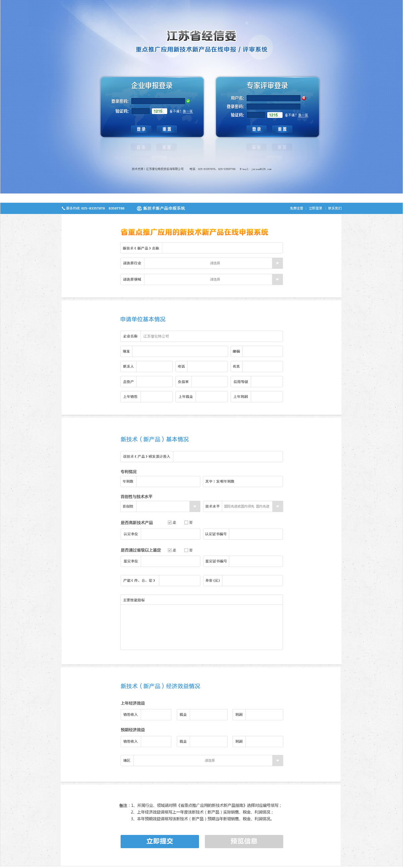Check 是 for 是否通过省级以上鉴定
The image size is (403, 868).
click(170, 550)
